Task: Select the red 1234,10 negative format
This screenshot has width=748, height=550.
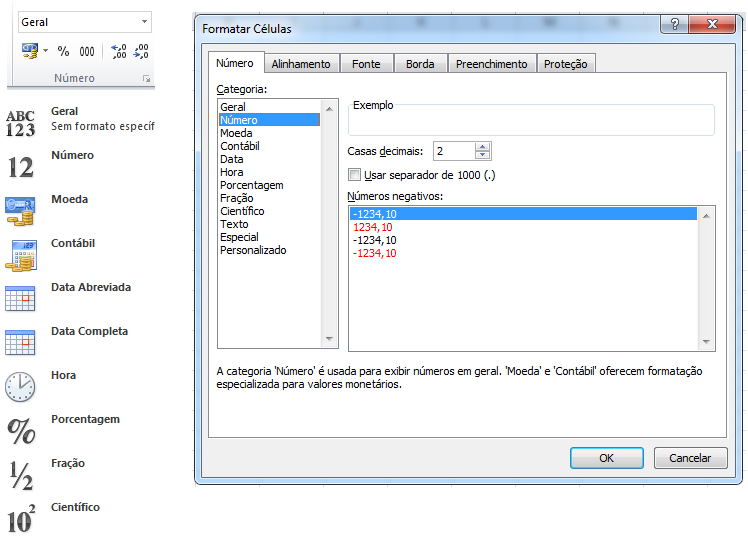Action: click(x=372, y=227)
